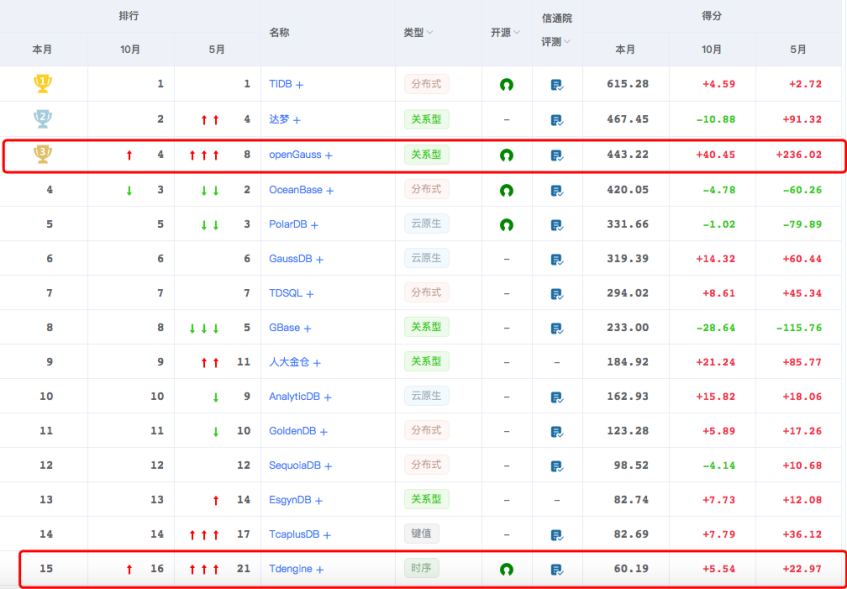Open the TiDB database link
Viewport: 847px width, 589px height.
tap(280, 84)
